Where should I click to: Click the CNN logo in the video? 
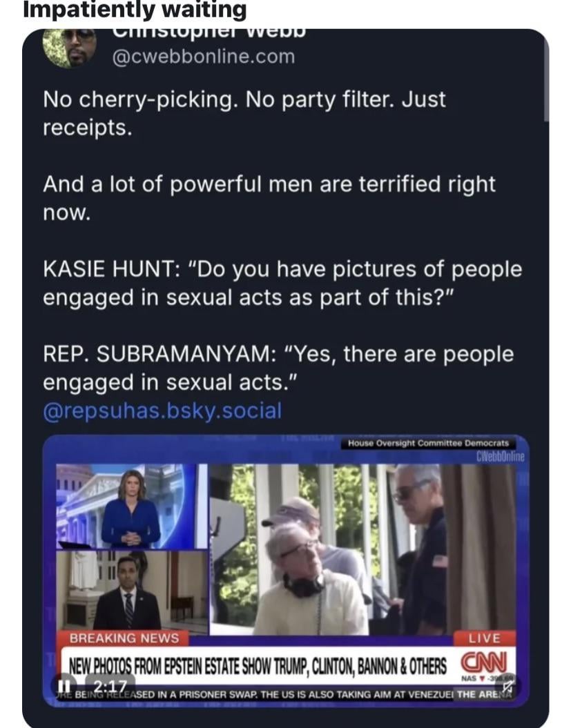pyautogui.click(x=483, y=662)
